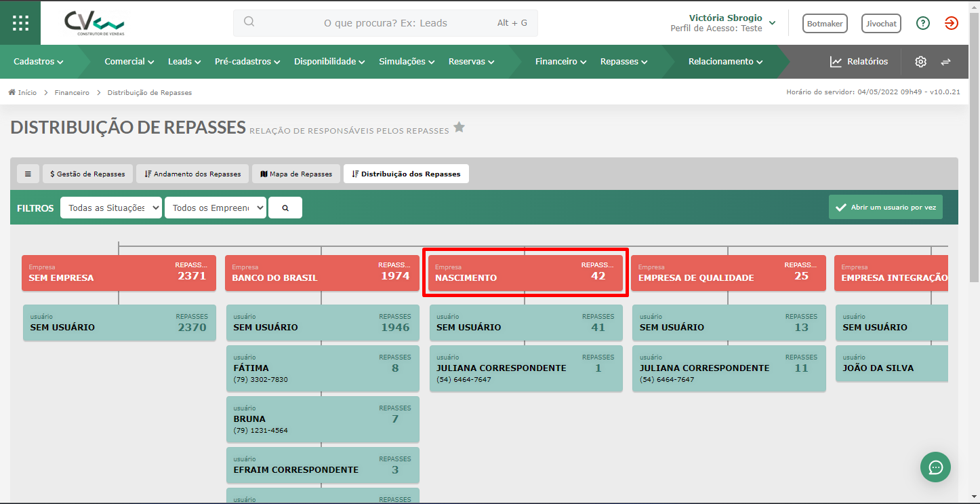Go to Financeiro in the breadcrumb
The width and height of the screenshot is (980, 504).
72,92
